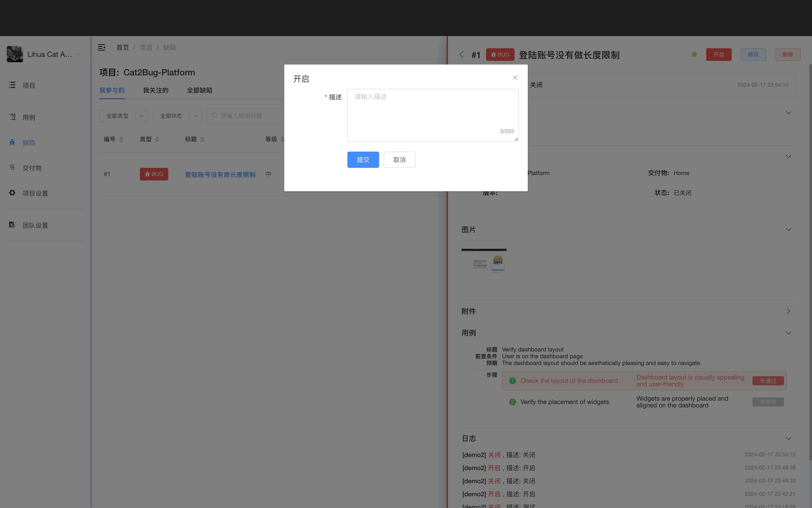Expand the Lihua Cat team dropdown arrow
The width and height of the screenshot is (812, 508).
point(78,54)
